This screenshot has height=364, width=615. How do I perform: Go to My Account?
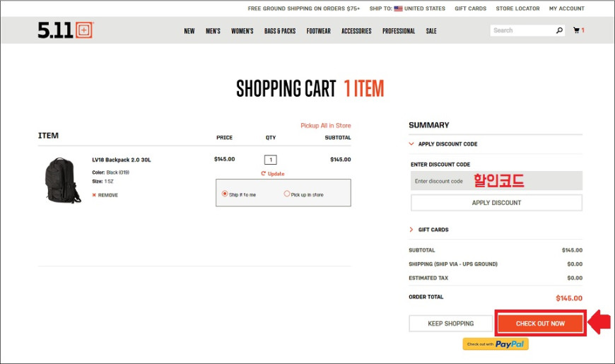tap(566, 8)
